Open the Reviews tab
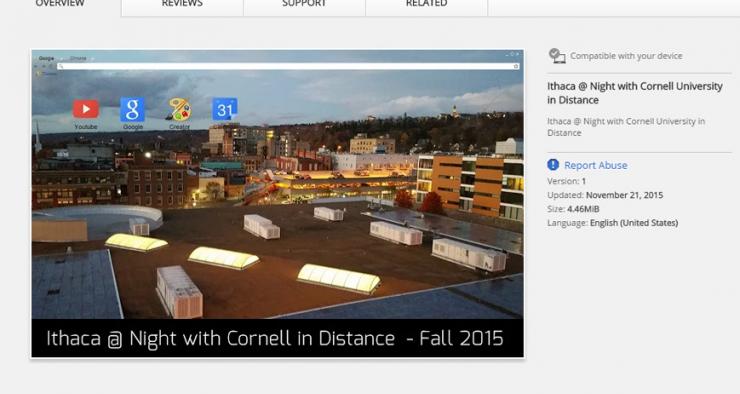 tap(182, 5)
